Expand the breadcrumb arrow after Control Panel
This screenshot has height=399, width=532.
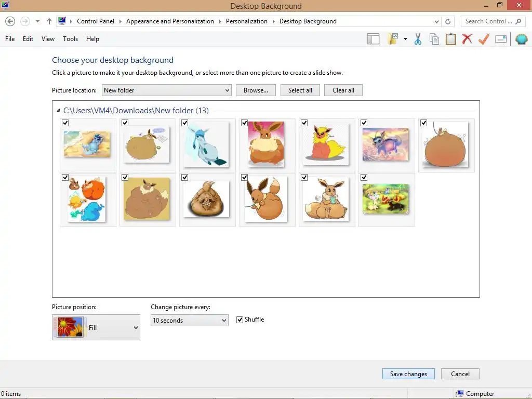[120, 21]
